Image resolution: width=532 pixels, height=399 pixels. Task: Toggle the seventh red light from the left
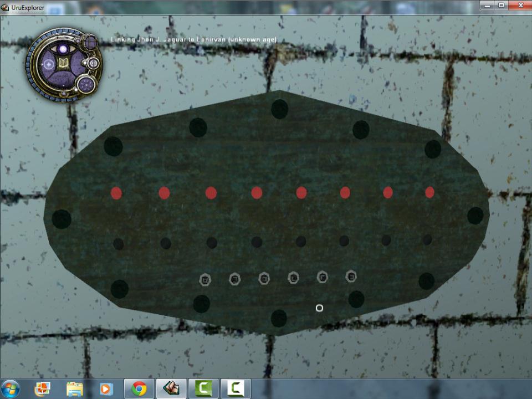(x=388, y=192)
